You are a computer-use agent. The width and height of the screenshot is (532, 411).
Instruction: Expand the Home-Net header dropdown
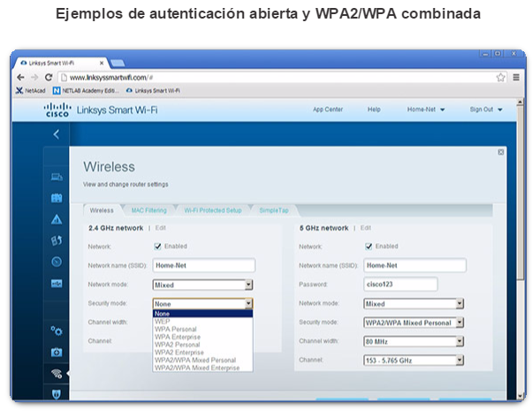[x=426, y=110]
